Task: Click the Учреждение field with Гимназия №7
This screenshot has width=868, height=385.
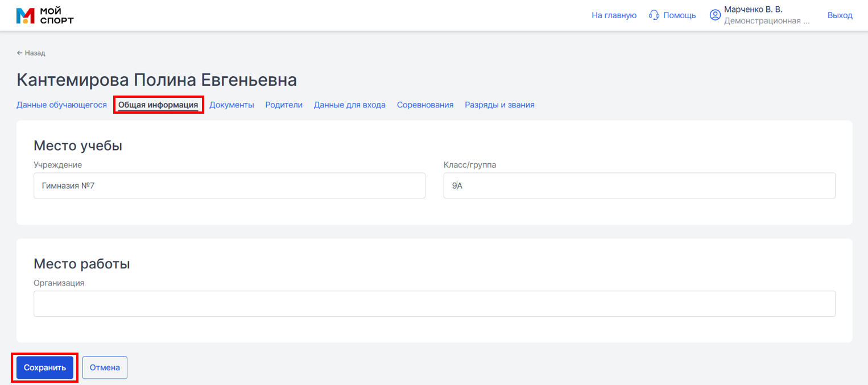Action: (x=229, y=185)
